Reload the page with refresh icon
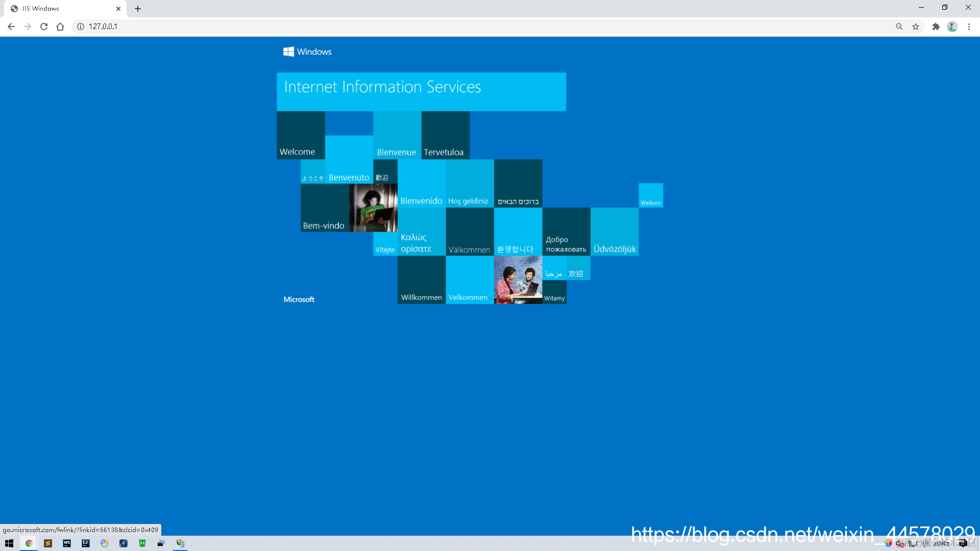This screenshot has width=980, height=551. click(x=44, y=27)
